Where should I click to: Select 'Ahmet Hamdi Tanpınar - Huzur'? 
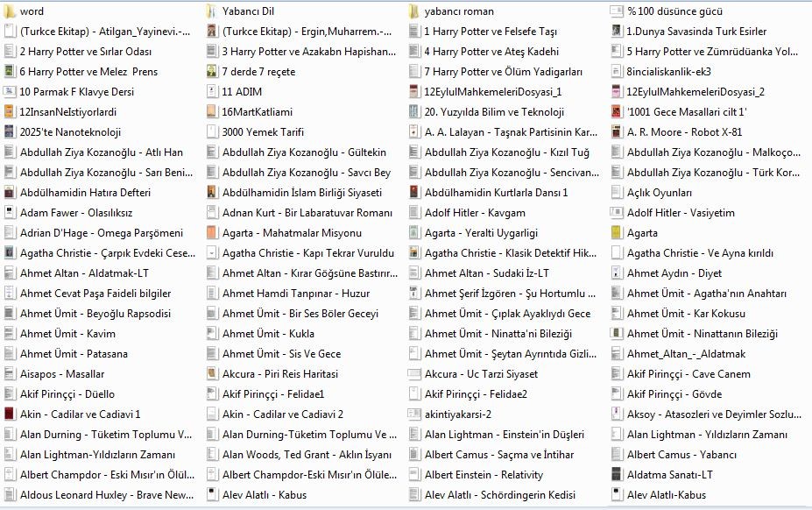pos(296,294)
